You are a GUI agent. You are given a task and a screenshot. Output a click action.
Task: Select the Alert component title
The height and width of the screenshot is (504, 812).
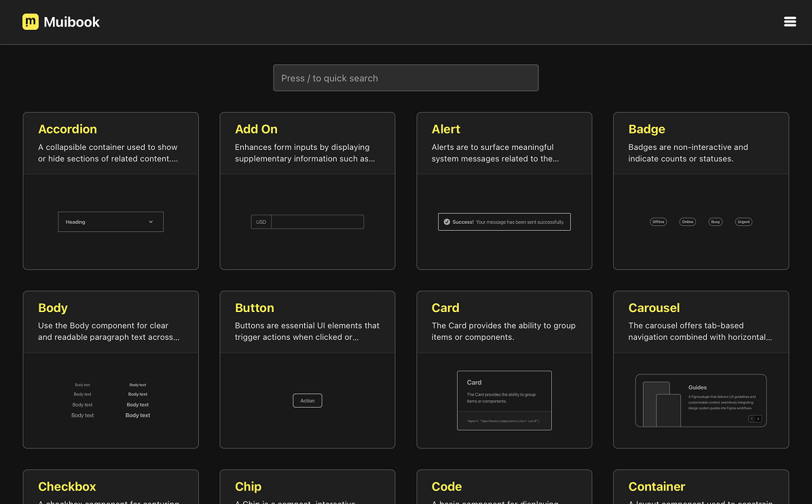[445, 129]
